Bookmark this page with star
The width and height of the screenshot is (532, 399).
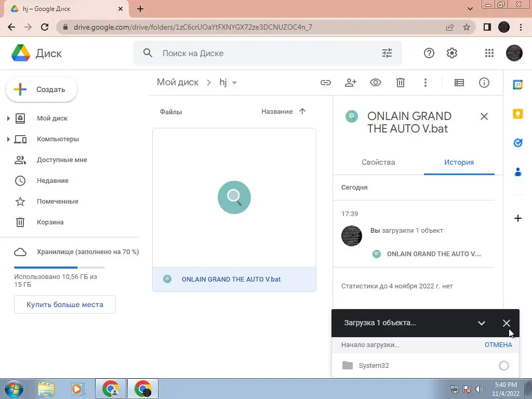click(467, 27)
